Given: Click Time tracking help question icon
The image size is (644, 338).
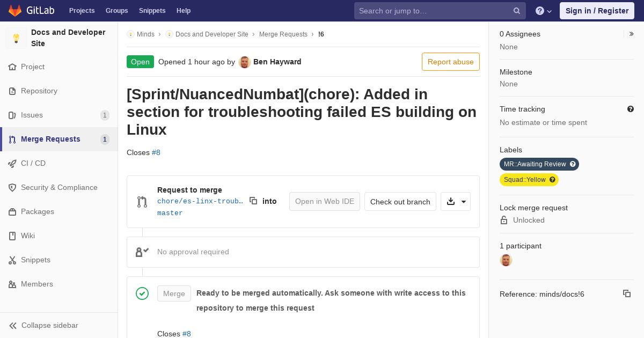Looking at the screenshot, I should (631, 109).
